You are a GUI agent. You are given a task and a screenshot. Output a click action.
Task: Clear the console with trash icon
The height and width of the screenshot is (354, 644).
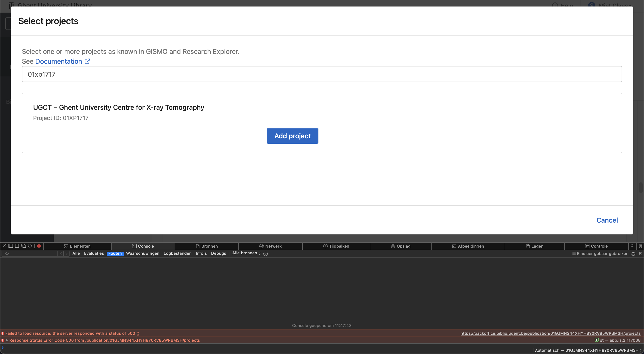(641, 253)
